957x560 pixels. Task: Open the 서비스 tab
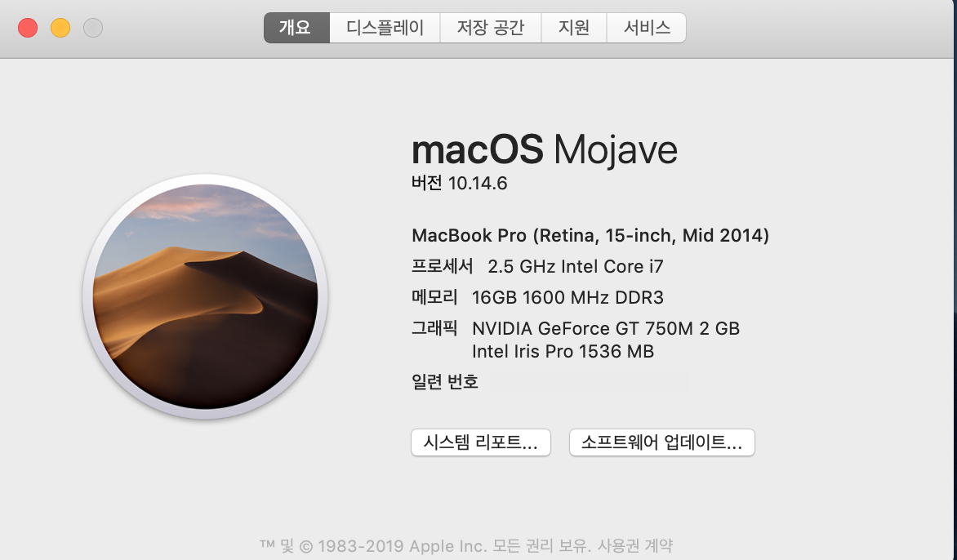(647, 28)
